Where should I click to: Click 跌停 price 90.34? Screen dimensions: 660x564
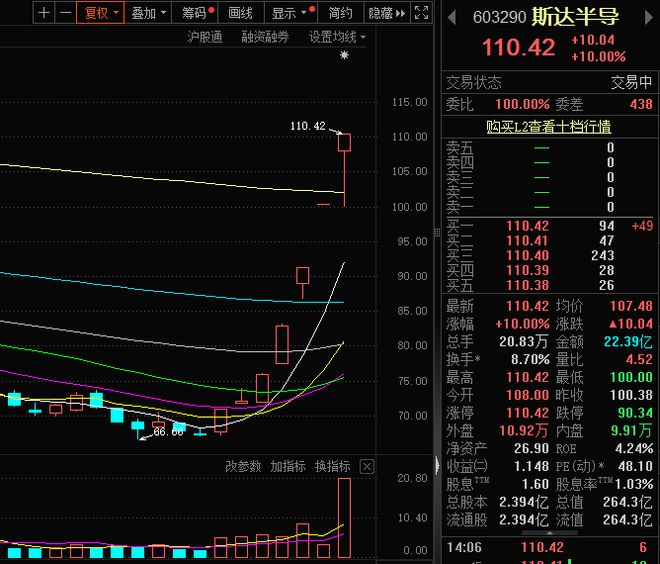tap(635, 413)
